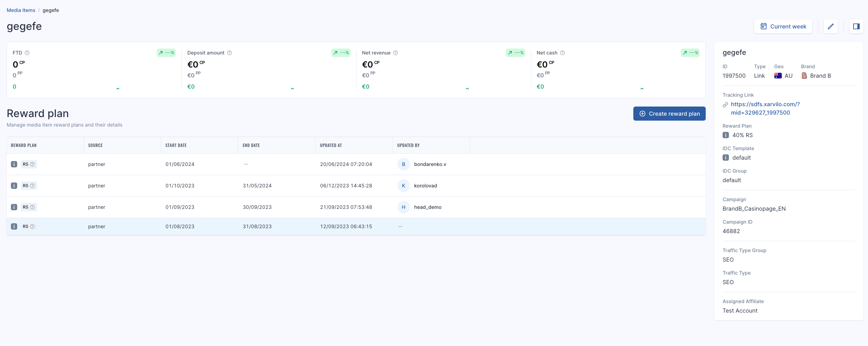Click bondarenko.v user avatar
This screenshot has height=346, width=868.
(x=404, y=164)
